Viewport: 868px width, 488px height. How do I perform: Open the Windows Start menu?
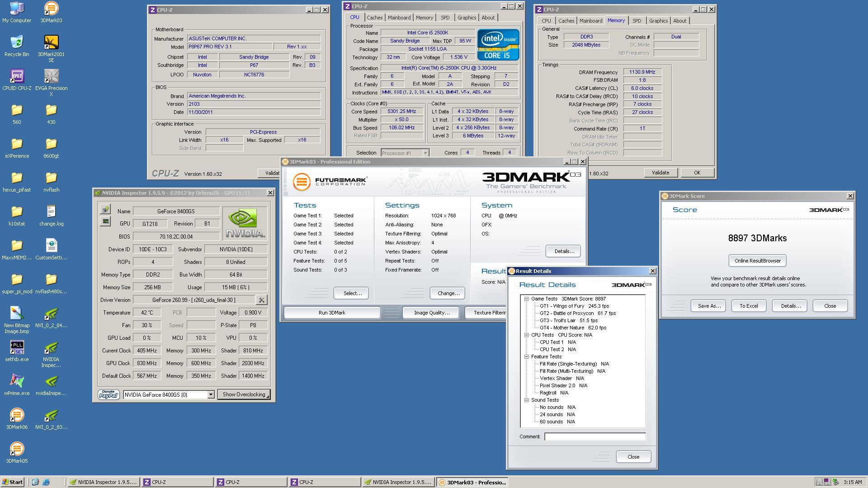click(13, 482)
